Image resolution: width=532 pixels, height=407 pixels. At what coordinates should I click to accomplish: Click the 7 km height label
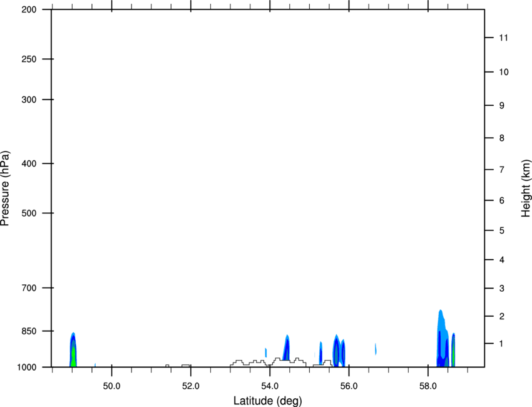point(502,170)
